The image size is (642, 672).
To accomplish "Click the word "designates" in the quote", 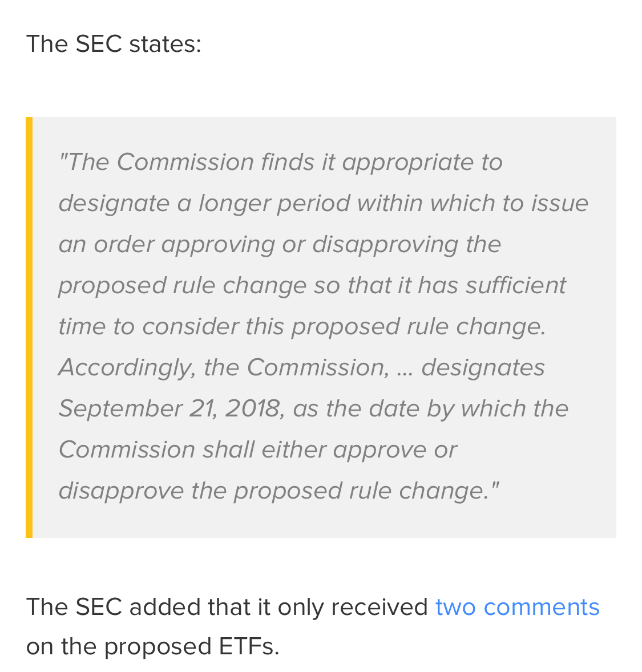I will (483, 367).
